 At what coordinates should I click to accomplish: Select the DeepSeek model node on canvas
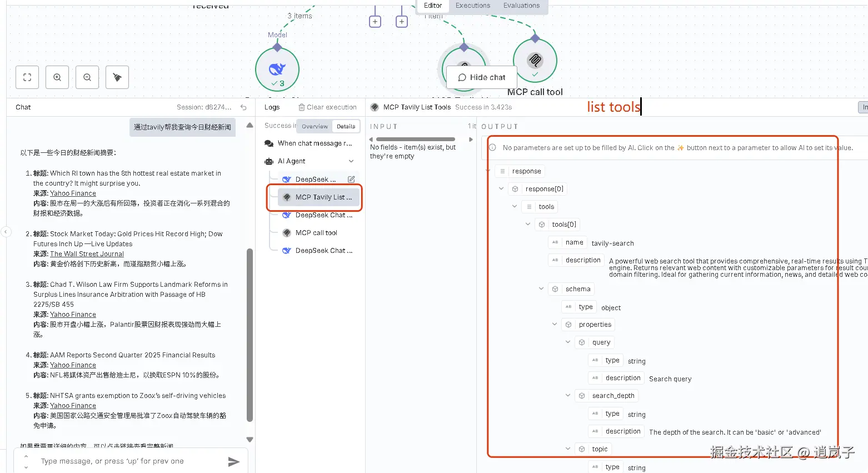click(x=277, y=69)
